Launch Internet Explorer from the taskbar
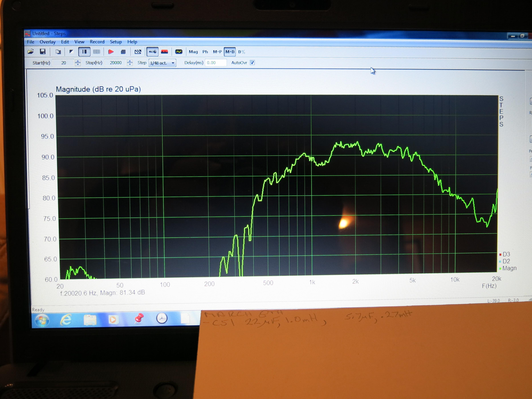The image size is (532, 399). tap(66, 320)
